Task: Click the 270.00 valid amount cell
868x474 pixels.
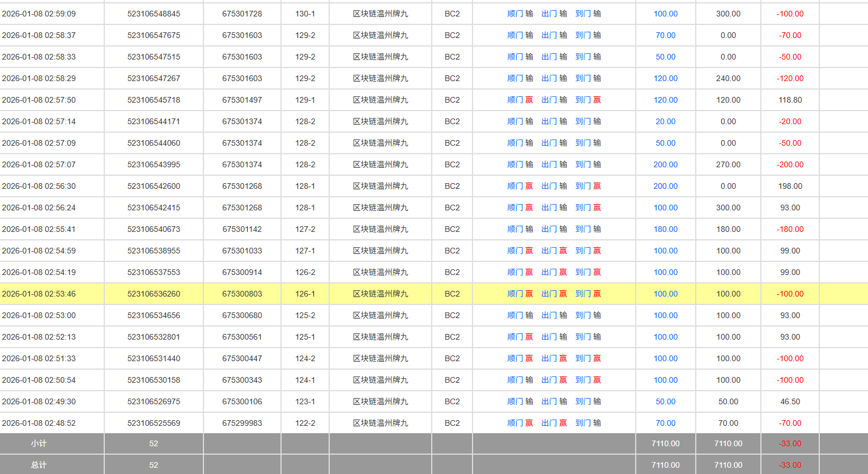Action: coord(728,164)
